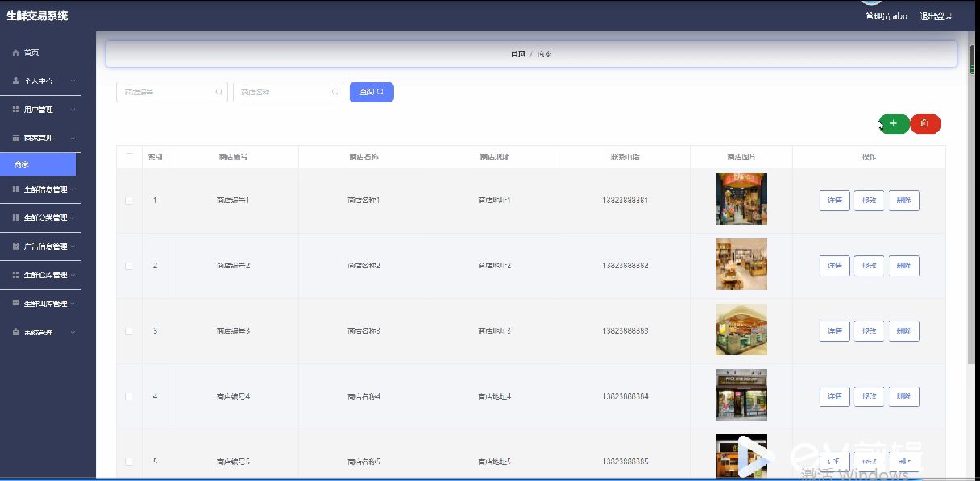Collapse the 商家管理 sidebar menu chevron
This screenshot has height=481, width=980.
tap(73, 138)
